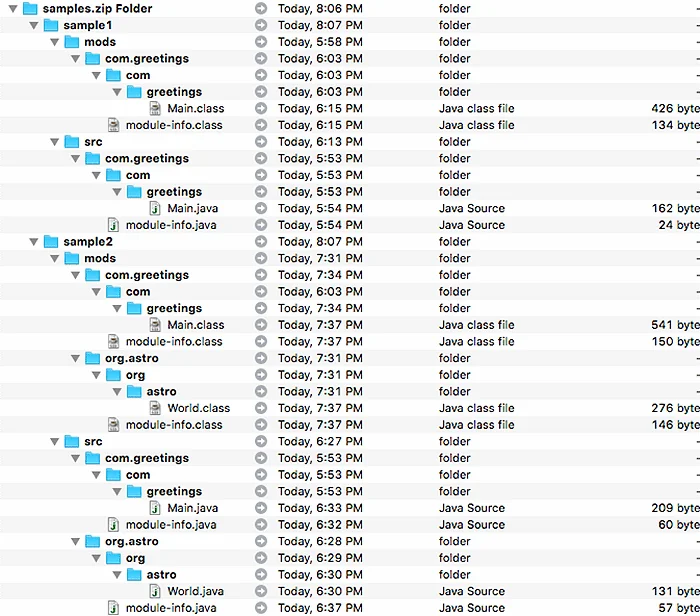Image resolution: width=700 pixels, height=616 pixels.
Task: Click the 'Today, 6:13 PM' date cell
Action: [320, 142]
